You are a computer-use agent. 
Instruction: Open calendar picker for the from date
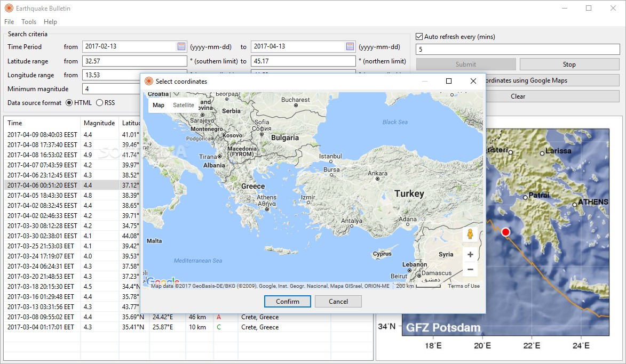click(181, 47)
